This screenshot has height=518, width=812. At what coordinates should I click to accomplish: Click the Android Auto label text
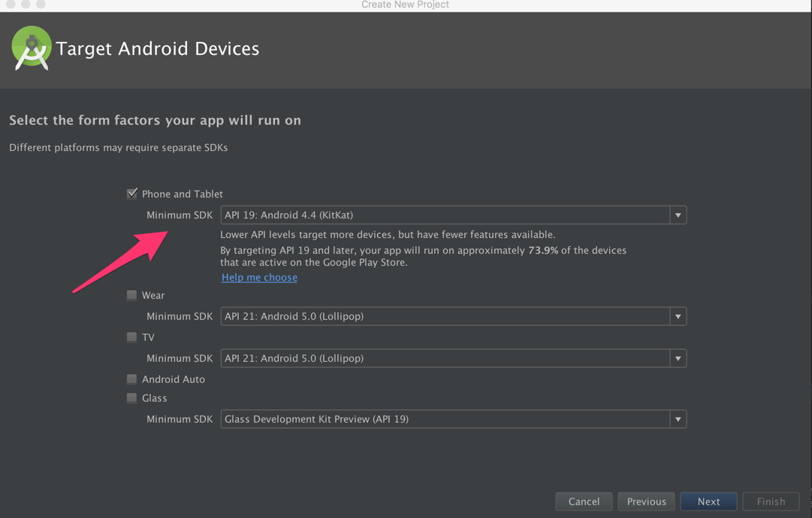(174, 379)
